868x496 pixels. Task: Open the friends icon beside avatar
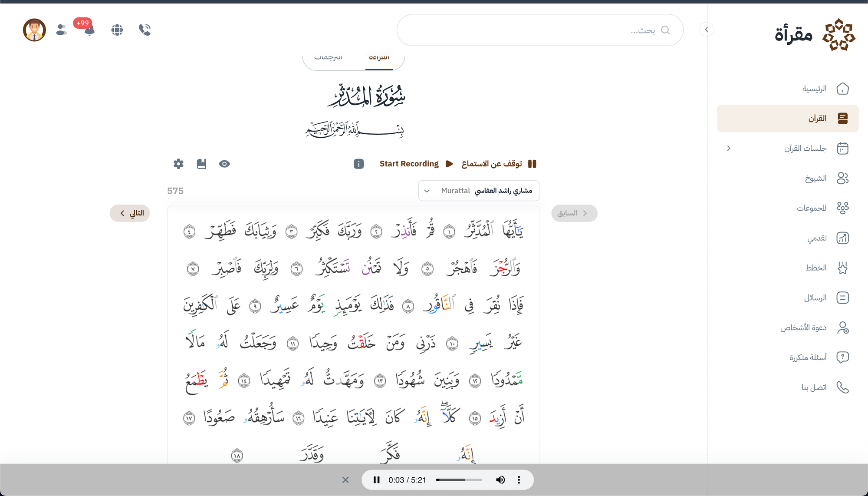(x=62, y=30)
